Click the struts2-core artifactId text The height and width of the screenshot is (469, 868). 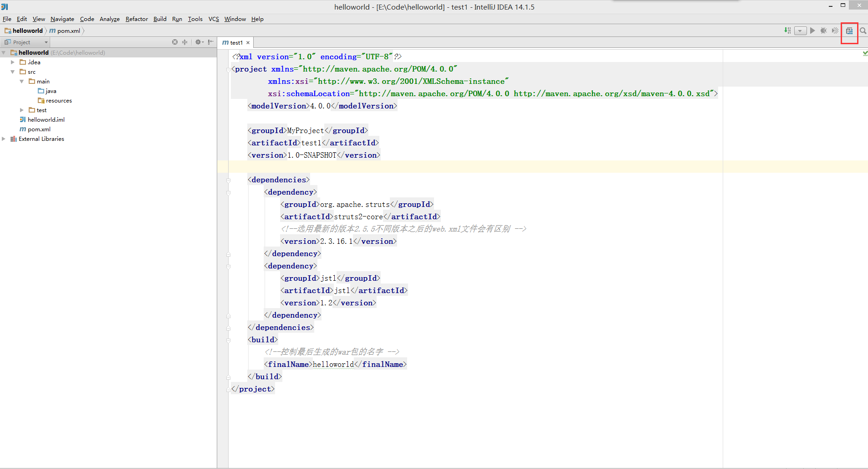coord(358,217)
